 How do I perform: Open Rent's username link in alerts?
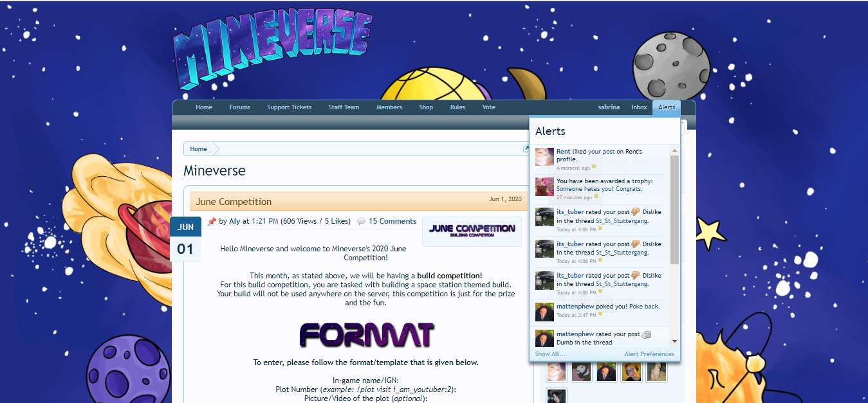tap(564, 152)
